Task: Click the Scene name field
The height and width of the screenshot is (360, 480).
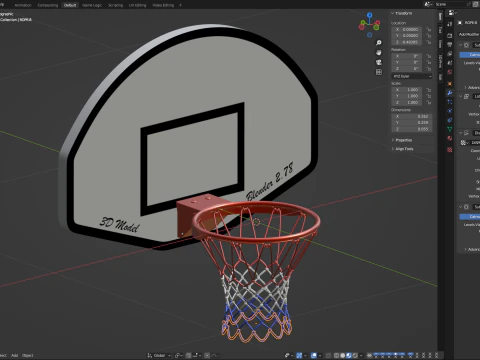Action: point(451,4)
